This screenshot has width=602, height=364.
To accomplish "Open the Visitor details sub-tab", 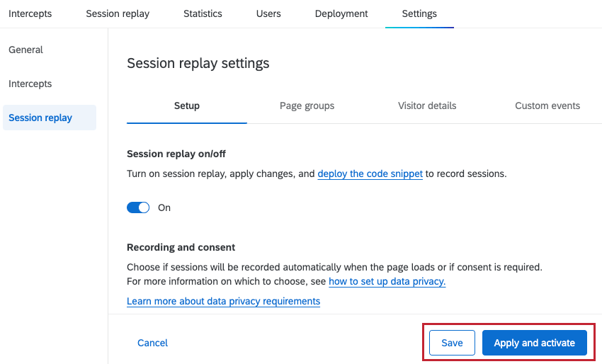I will [x=427, y=106].
